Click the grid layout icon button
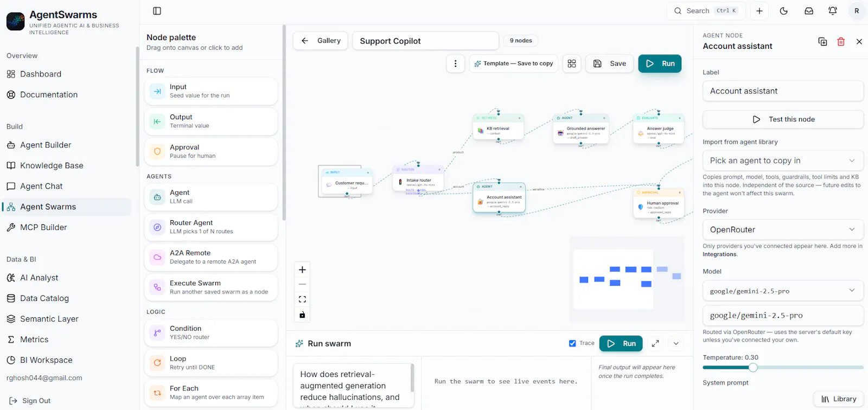 click(572, 63)
